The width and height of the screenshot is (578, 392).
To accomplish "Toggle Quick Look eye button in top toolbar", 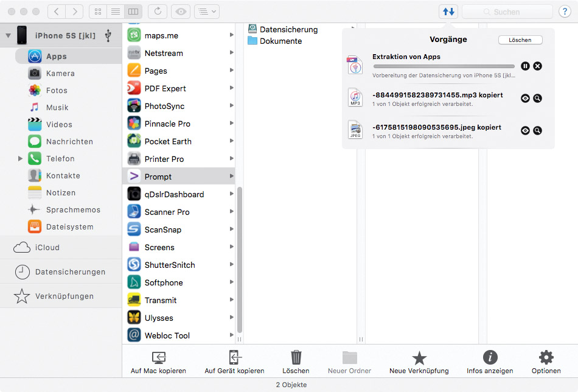I will [180, 12].
